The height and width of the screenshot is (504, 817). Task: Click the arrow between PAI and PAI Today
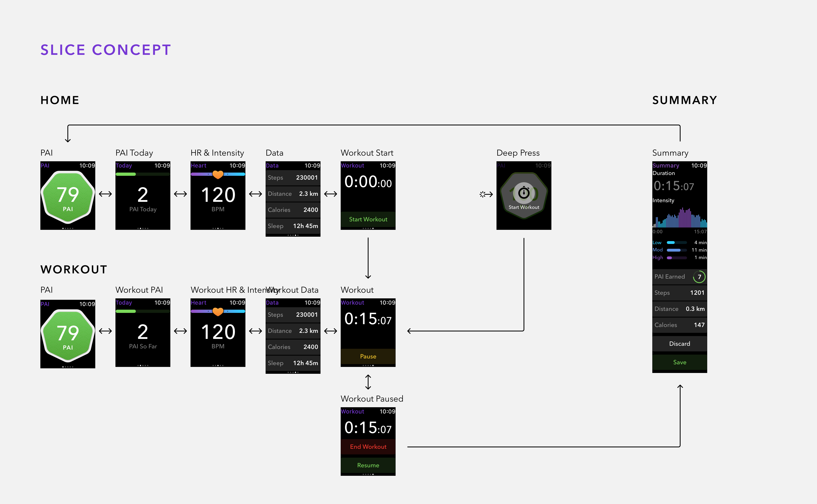tap(105, 194)
